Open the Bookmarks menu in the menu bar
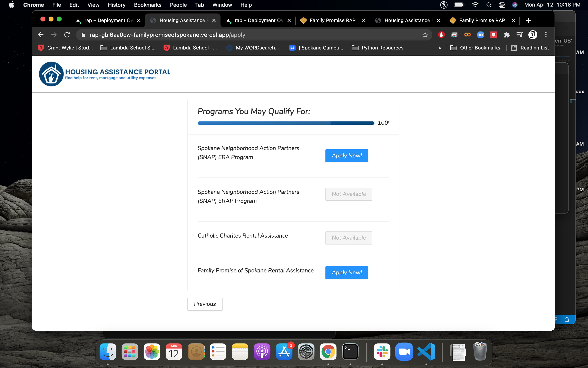588x368 pixels. (x=147, y=5)
